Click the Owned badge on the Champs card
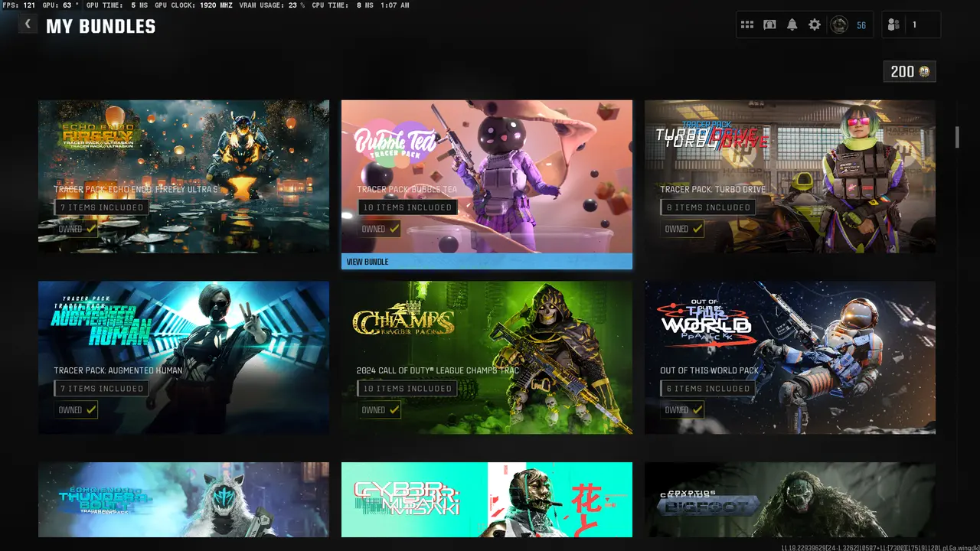Screen dimensions: 980x551 pos(380,410)
